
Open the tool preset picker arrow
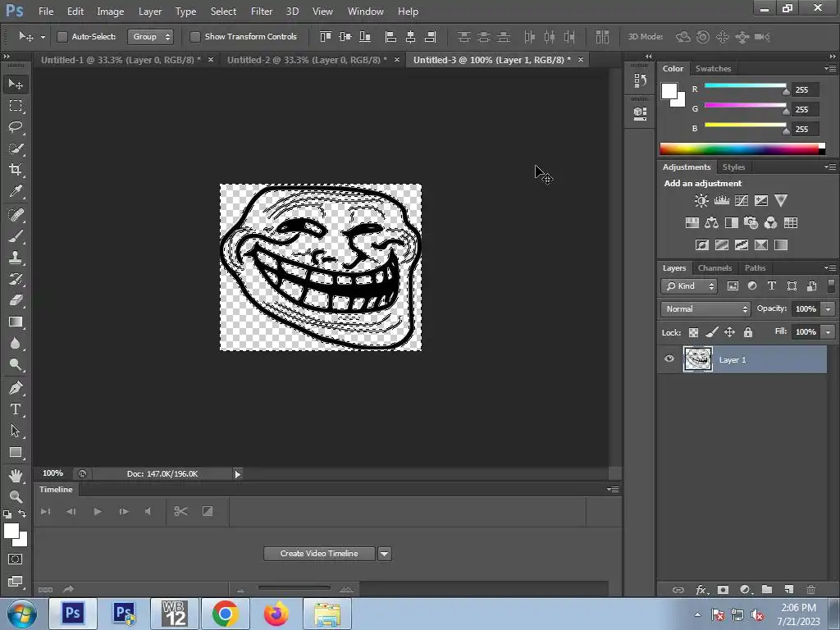coord(43,37)
